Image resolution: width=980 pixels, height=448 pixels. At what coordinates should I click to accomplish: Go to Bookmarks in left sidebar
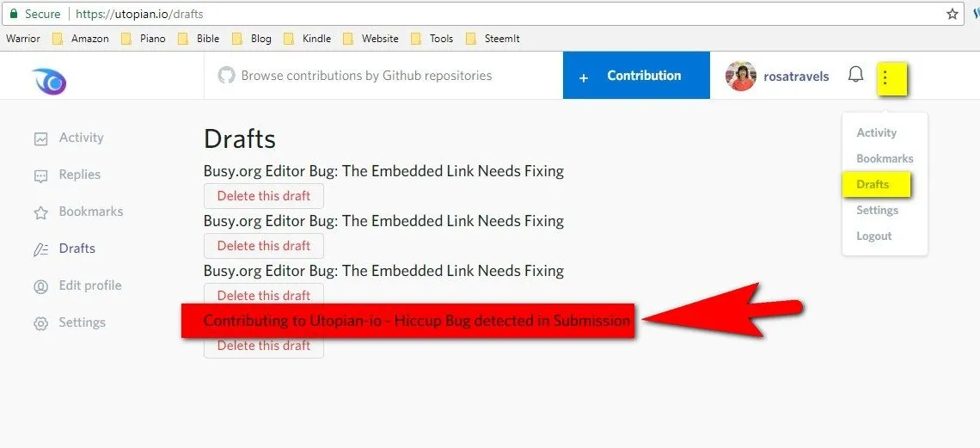click(x=90, y=212)
